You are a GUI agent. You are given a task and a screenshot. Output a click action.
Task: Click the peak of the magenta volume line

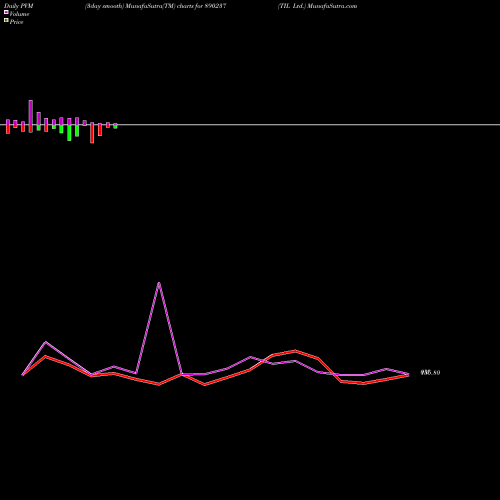click(159, 283)
